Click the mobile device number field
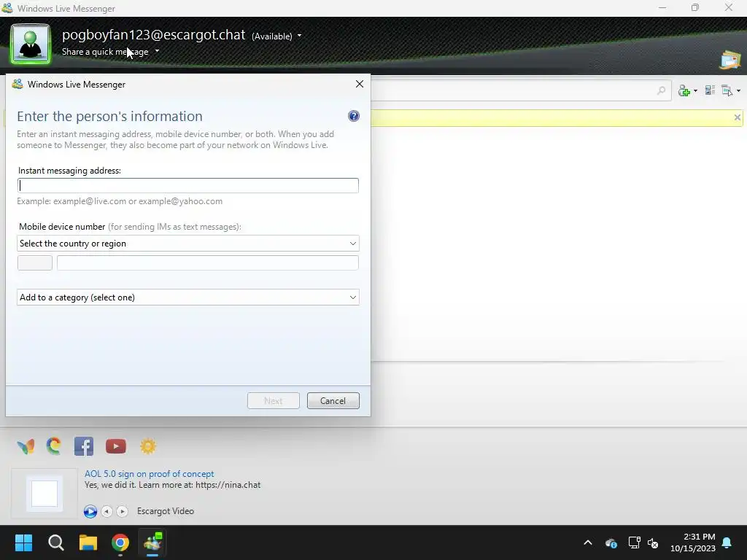747x560 pixels. pos(208,262)
